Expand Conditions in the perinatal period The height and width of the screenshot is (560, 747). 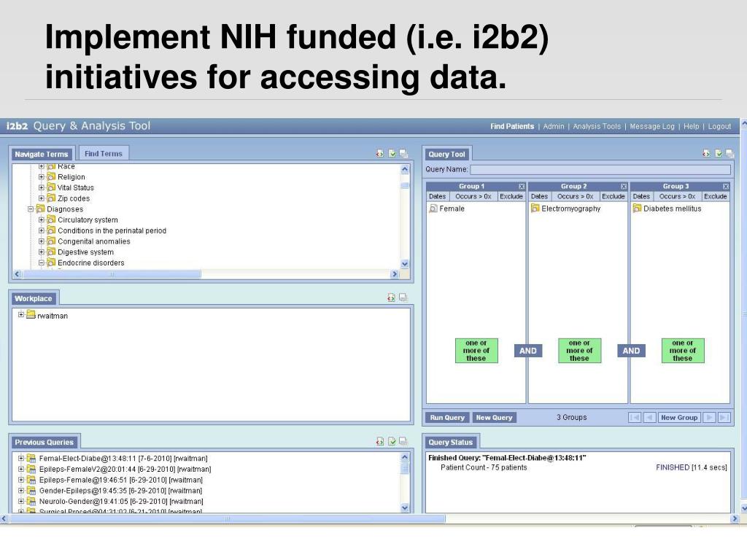42,230
